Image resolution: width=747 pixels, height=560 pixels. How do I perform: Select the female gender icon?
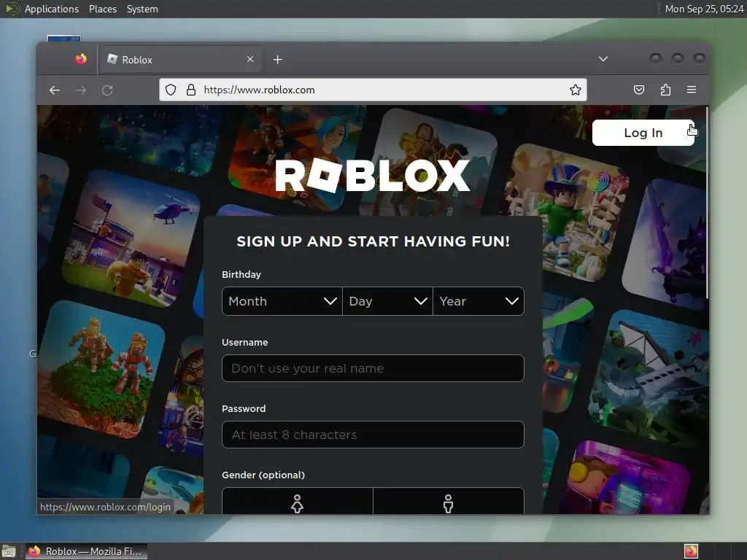pyautogui.click(x=298, y=502)
